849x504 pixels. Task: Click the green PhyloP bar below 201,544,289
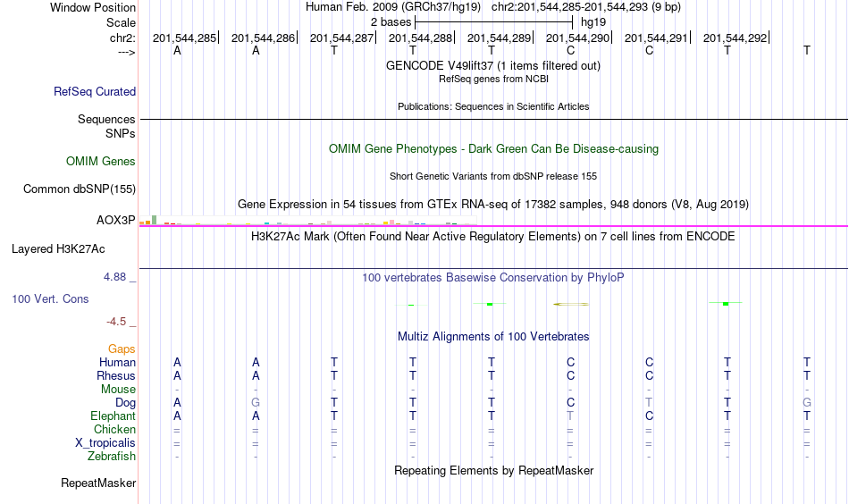click(490, 304)
